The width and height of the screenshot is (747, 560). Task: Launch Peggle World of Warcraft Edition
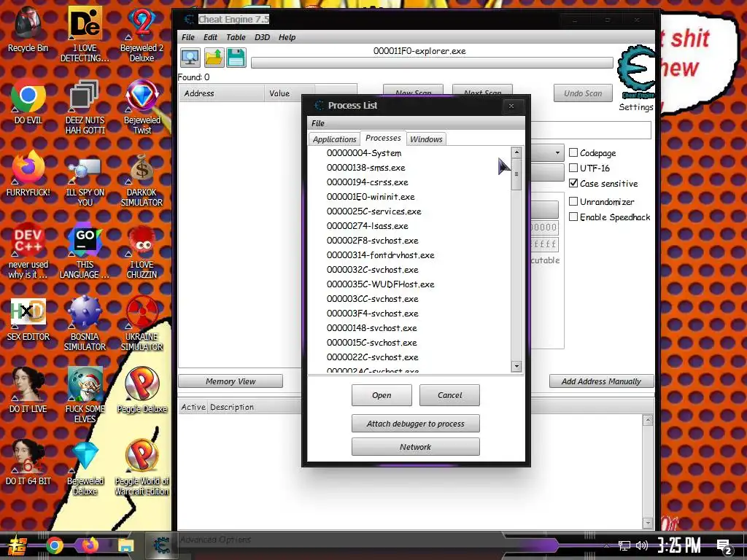pos(142,467)
